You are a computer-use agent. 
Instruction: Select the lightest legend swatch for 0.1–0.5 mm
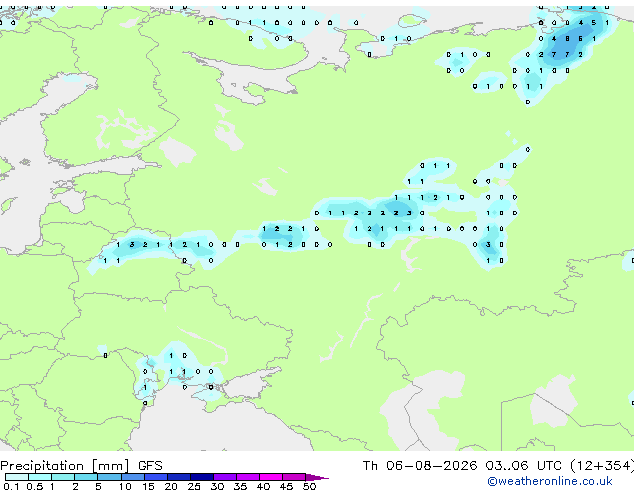click(x=17, y=477)
